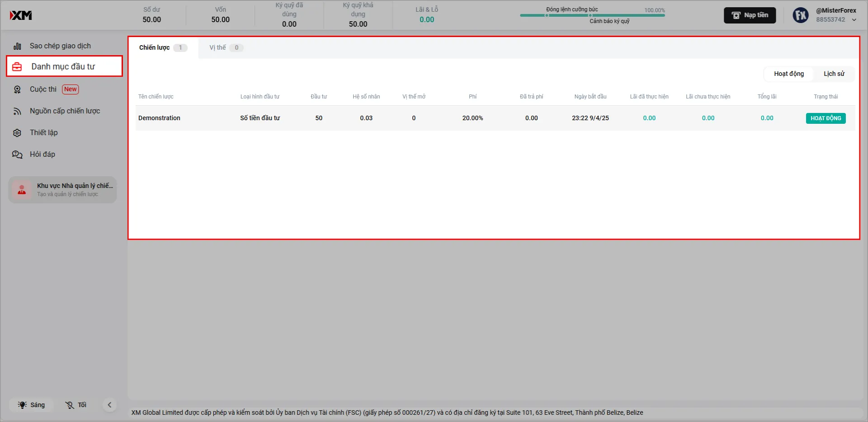Image resolution: width=868 pixels, height=422 pixels.
Task: Click the Loại hình đầu tư header
Action: [260, 97]
